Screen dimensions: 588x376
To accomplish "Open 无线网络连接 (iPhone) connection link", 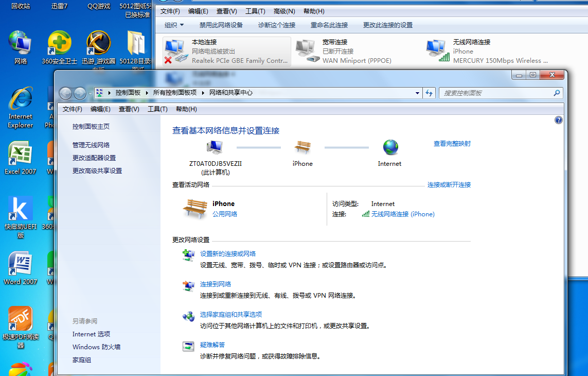I will click(403, 214).
